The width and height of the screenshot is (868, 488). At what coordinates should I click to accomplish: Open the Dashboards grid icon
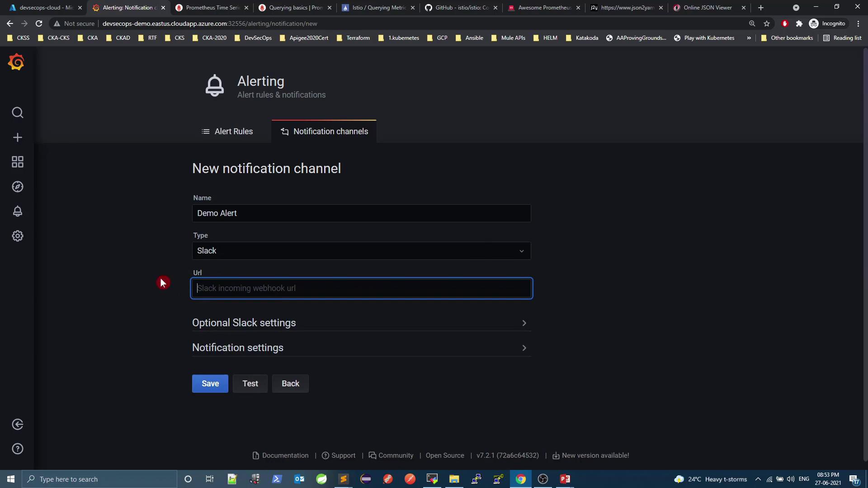(17, 162)
